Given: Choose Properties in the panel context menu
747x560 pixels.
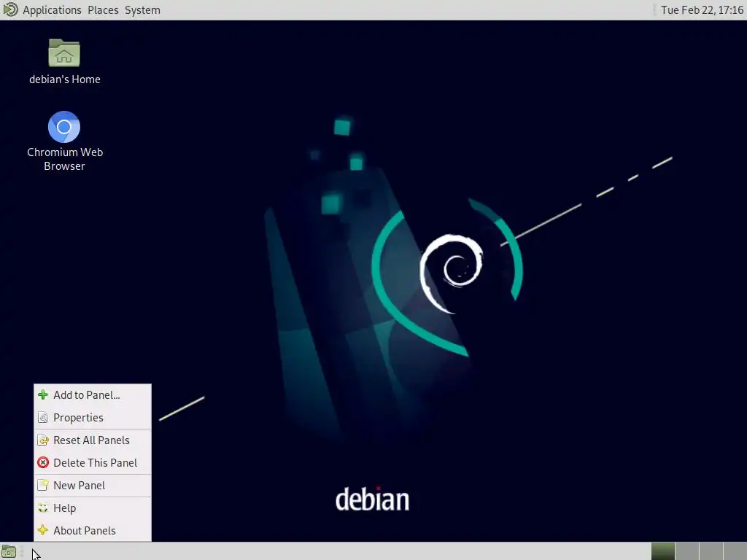Looking at the screenshot, I should (93, 418).
